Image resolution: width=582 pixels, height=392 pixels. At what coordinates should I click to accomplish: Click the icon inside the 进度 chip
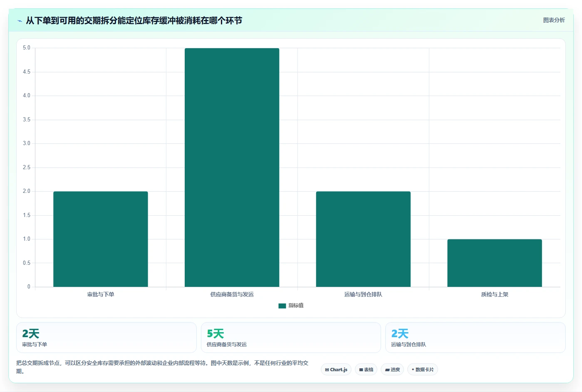pyautogui.click(x=387, y=370)
